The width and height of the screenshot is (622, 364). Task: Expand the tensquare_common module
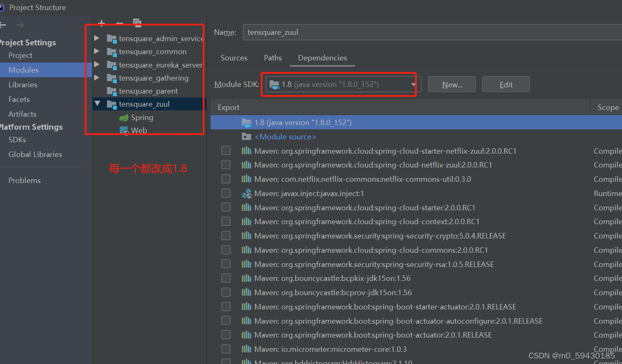[x=97, y=51]
